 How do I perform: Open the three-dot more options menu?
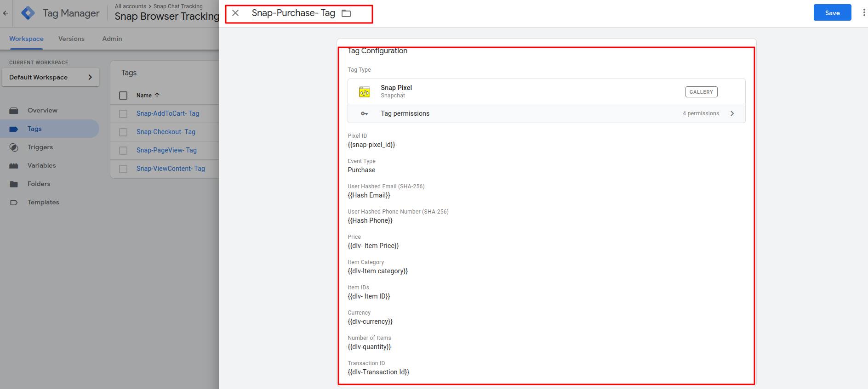[x=863, y=13]
